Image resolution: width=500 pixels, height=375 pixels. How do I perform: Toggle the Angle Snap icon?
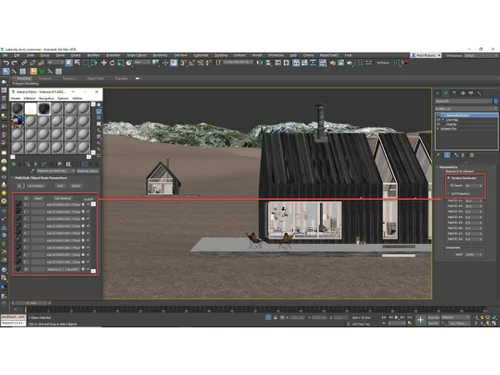(192, 63)
